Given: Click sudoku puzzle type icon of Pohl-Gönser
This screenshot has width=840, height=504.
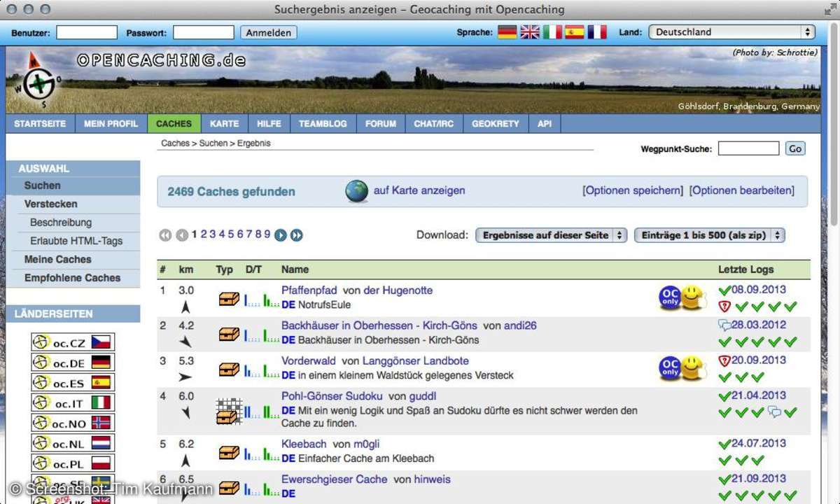Looking at the screenshot, I should (x=229, y=411).
